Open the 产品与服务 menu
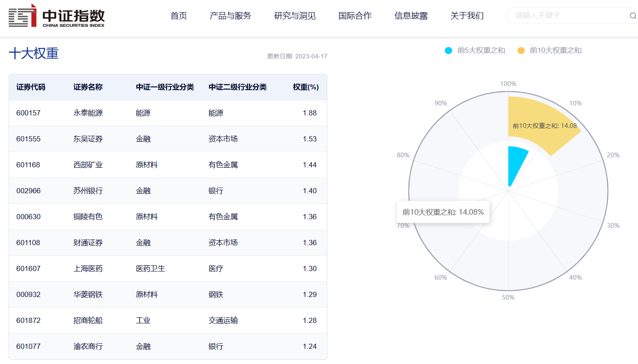This screenshot has width=638, height=364. tap(230, 16)
